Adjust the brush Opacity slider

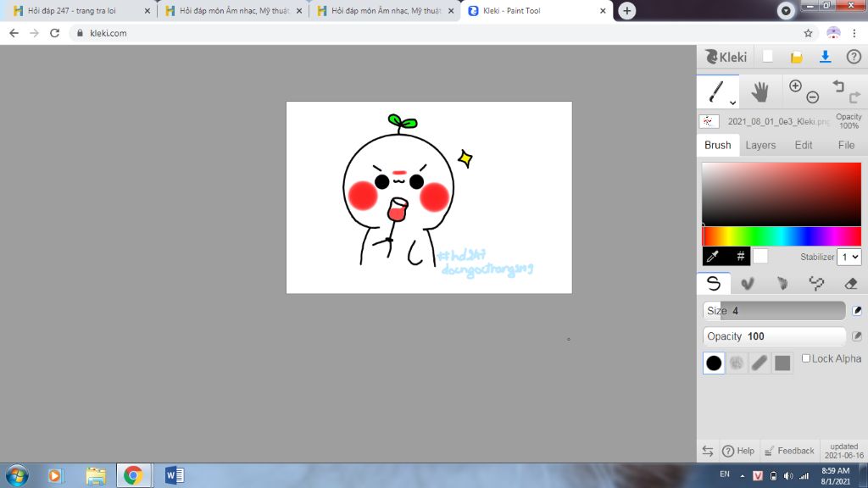[774, 335]
